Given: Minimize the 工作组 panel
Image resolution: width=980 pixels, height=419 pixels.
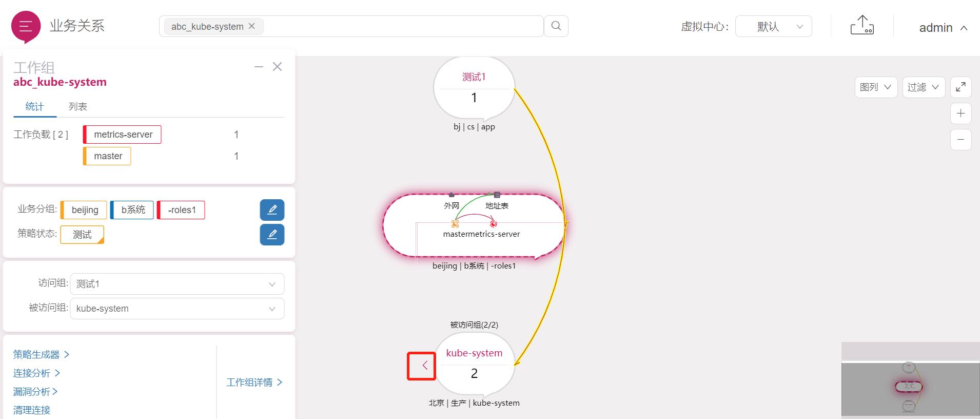Looking at the screenshot, I should [x=259, y=67].
